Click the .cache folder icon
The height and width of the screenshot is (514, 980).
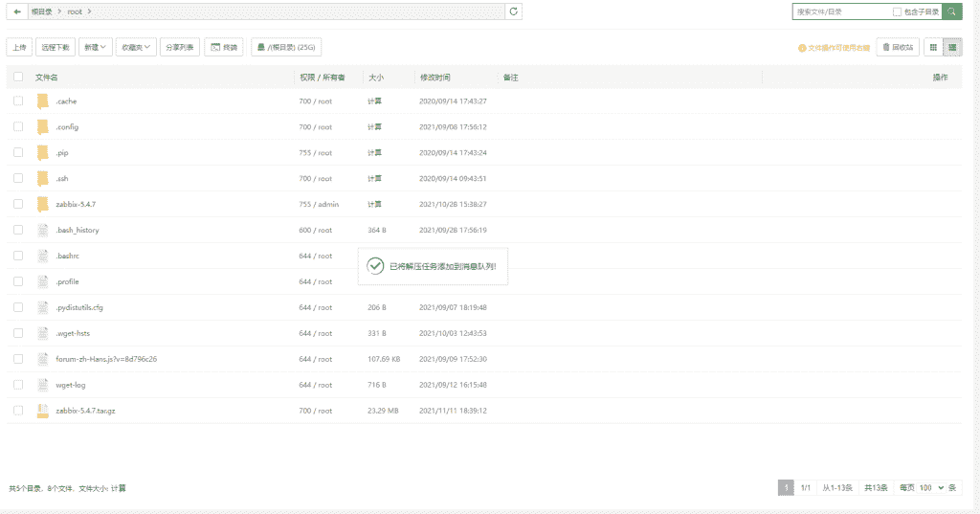(42, 101)
